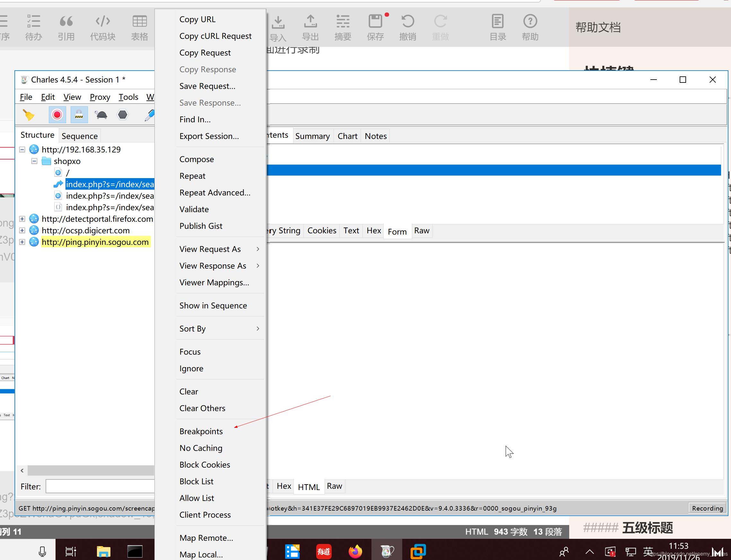731x560 pixels.
Task: Toggle the turtle throttling icon
Action: tap(101, 115)
